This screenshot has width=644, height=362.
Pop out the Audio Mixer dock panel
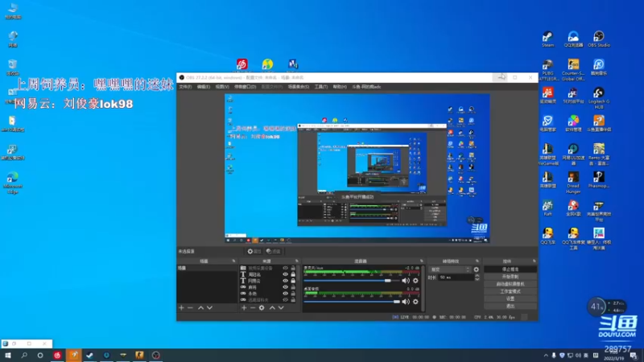(x=421, y=261)
